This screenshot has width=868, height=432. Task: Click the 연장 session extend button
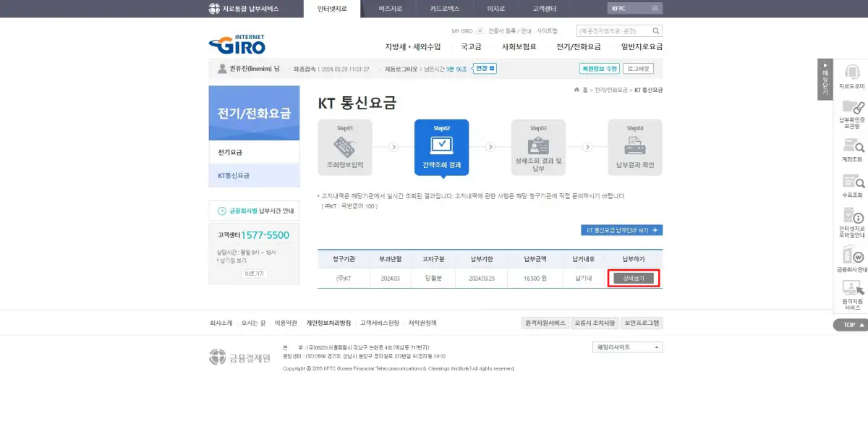pyautogui.click(x=485, y=69)
